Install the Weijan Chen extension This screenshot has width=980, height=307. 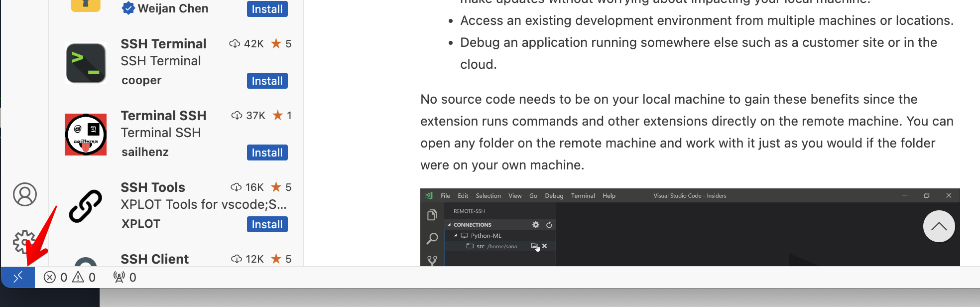pyautogui.click(x=267, y=9)
